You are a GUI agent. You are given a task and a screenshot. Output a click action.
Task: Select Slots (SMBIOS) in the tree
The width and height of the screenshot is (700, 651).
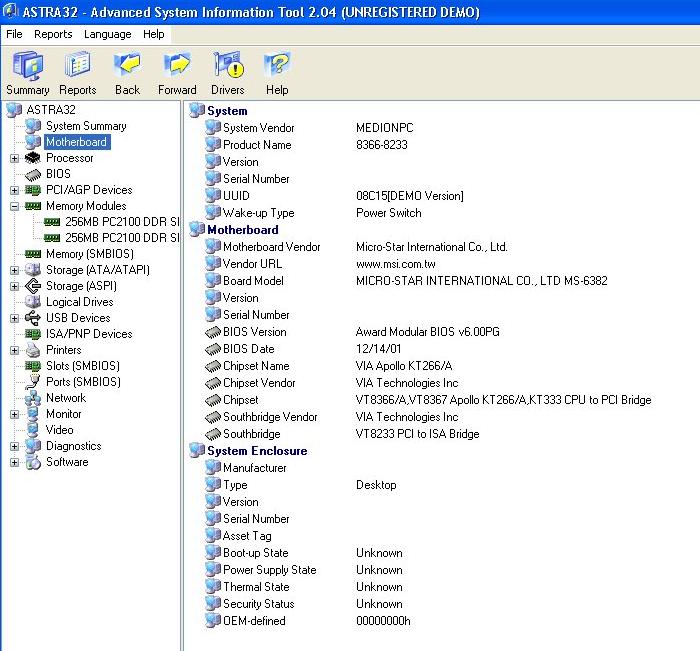pos(83,366)
